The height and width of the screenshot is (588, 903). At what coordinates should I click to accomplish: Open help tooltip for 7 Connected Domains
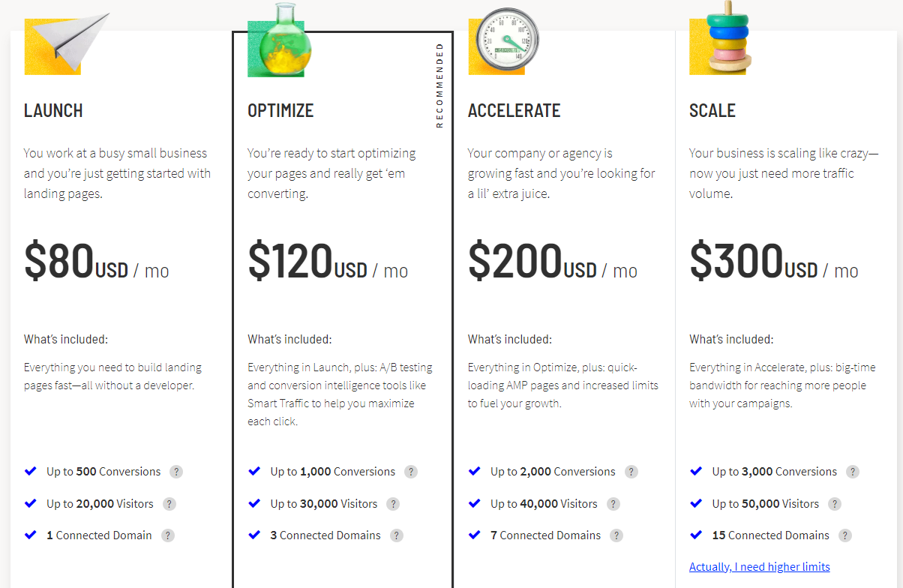click(x=616, y=535)
